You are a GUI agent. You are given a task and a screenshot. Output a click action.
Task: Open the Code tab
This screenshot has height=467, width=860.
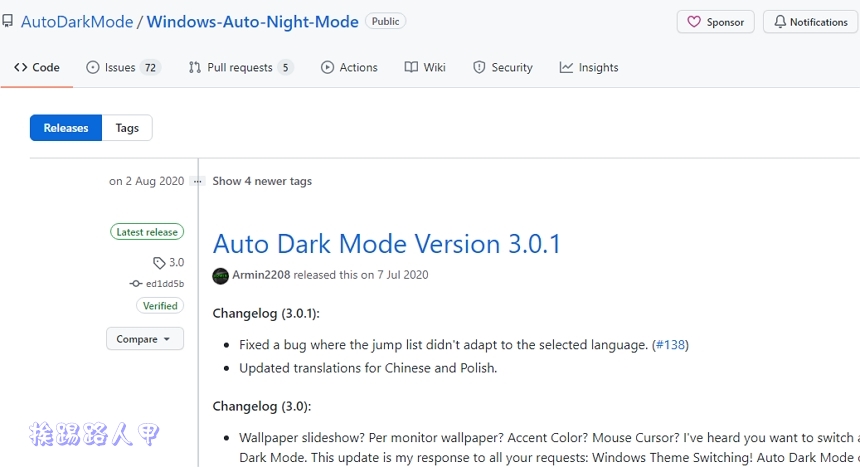[x=37, y=67]
